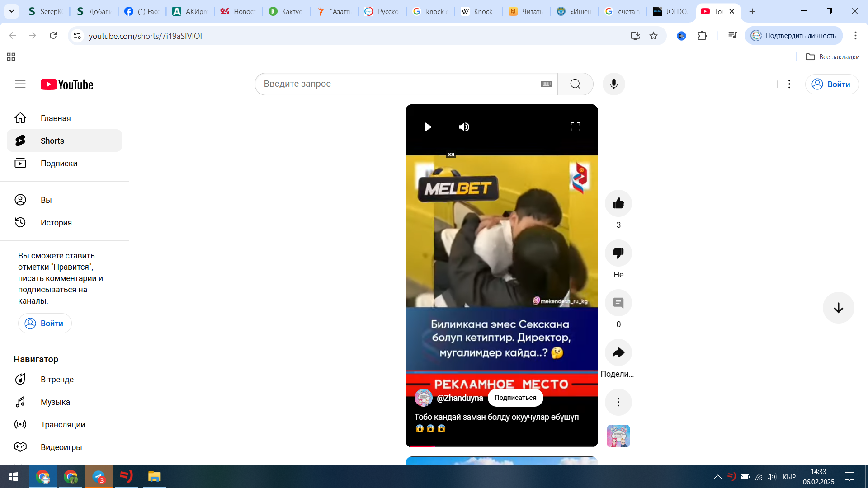Like the short with thumbs up
The height and width of the screenshot is (488, 868).
[618, 203]
